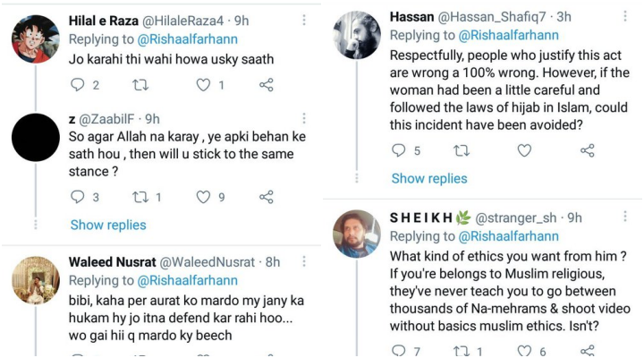Like ZaabilF's tweet with 9 likes
The height and width of the screenshot is (358, 644).
point(204,197)
